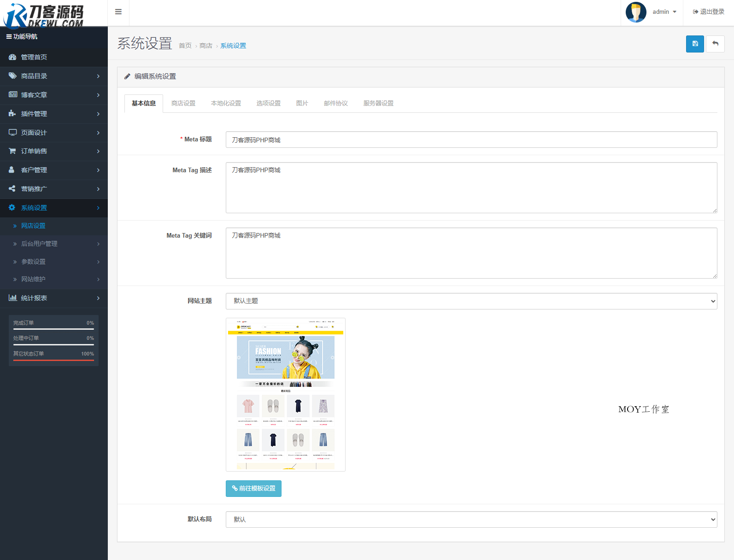Open the 网站主题 dropdown
734x560 pixels.
[471, 301]
